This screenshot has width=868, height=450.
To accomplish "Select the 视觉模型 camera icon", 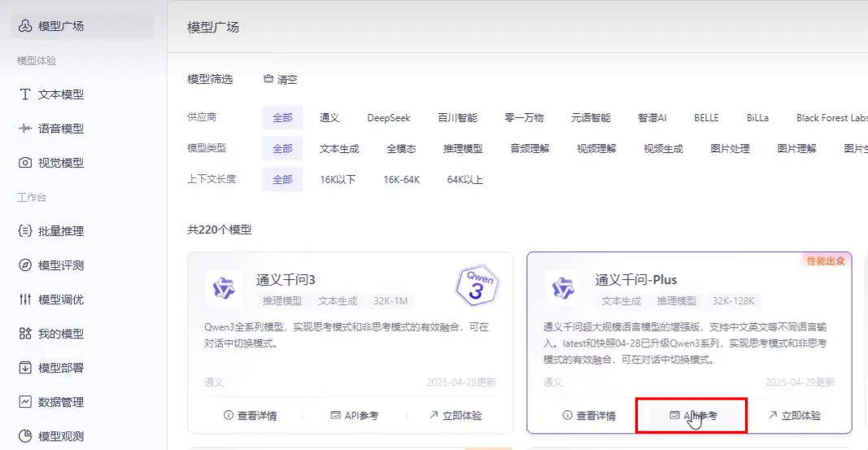I will [25, 163].
